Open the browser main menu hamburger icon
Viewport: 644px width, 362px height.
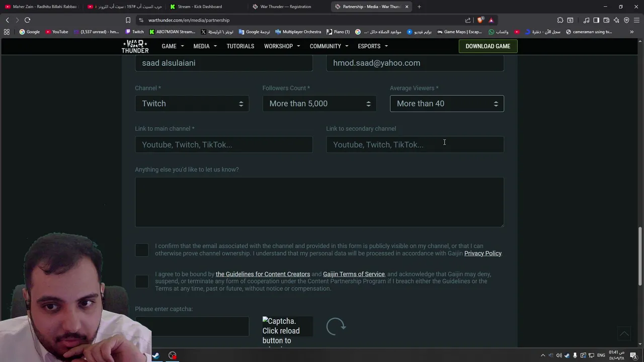click(x=636, y=20)
